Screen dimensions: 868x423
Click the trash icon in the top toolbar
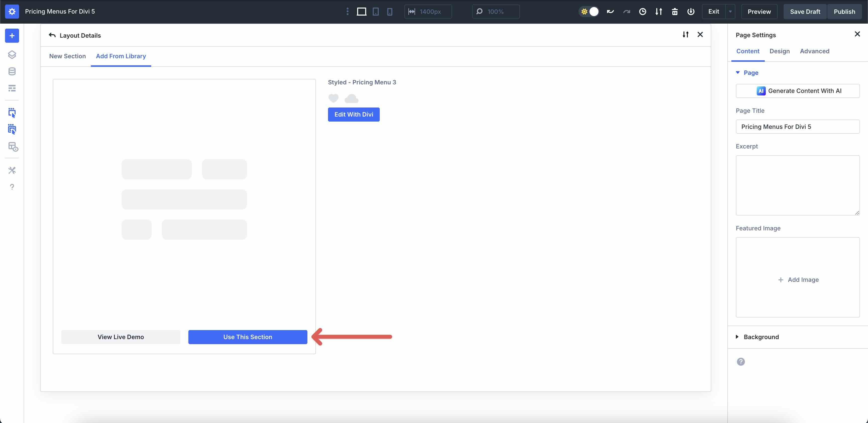pyautogui.click(x=675, y=11)
